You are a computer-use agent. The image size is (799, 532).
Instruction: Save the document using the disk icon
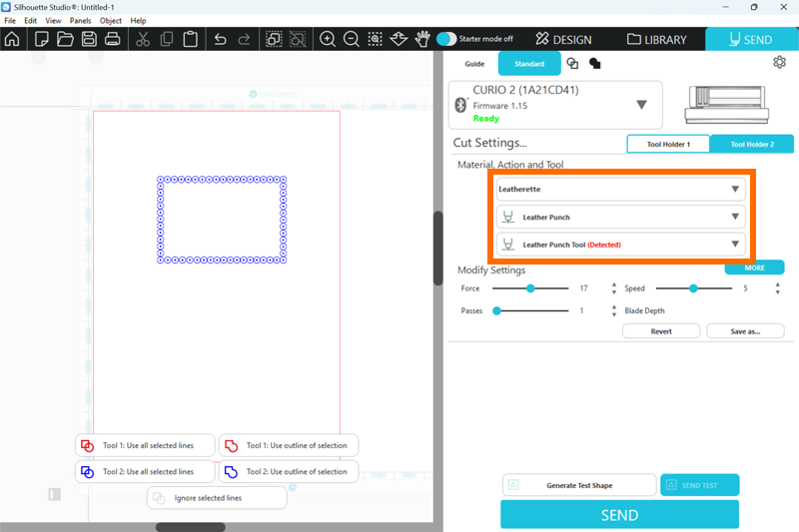click(89, 39)
